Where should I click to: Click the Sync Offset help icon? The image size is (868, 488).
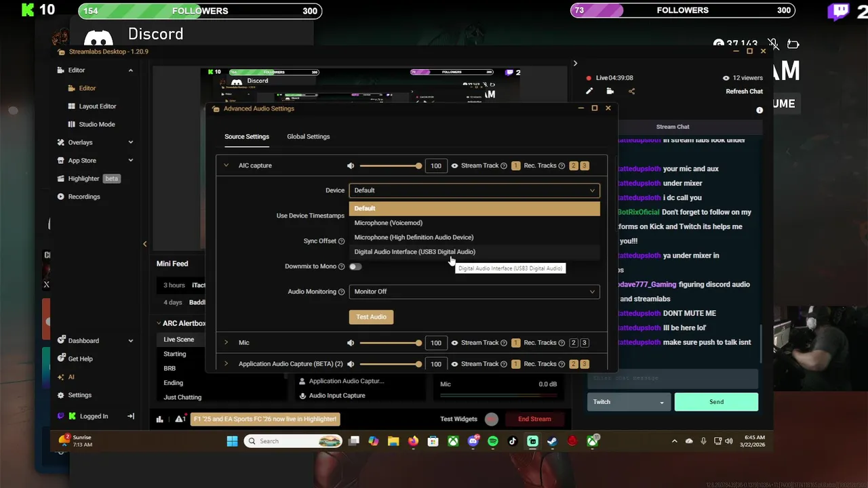341,241
